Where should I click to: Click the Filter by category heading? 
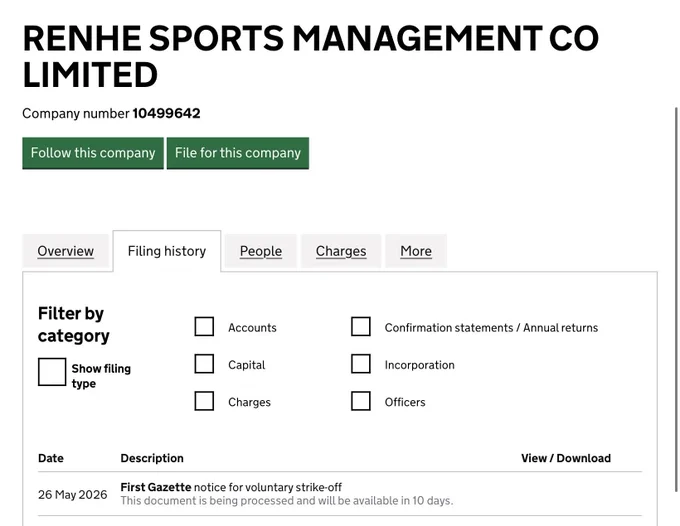pyautogui.click(x=74, y=325)
